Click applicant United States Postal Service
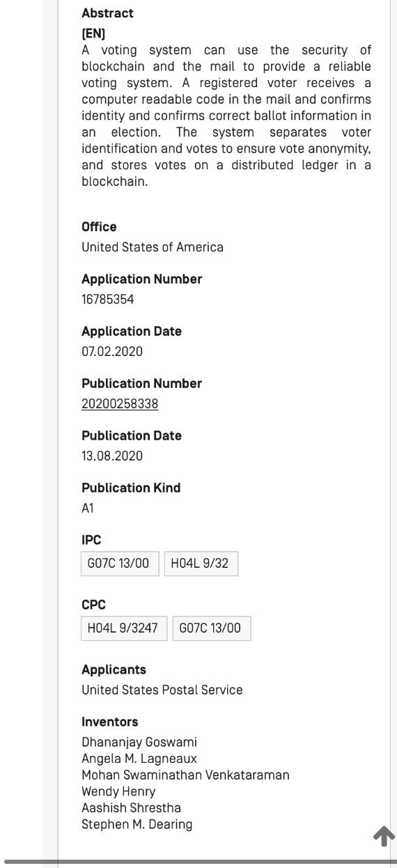Screen dimensions: 397x868 pyautogui.click(x=162, y=690)
